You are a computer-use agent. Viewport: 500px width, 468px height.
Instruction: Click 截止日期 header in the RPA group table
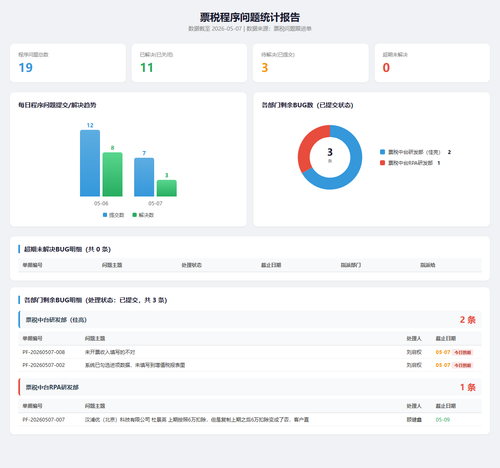click(x=446, y=406)
